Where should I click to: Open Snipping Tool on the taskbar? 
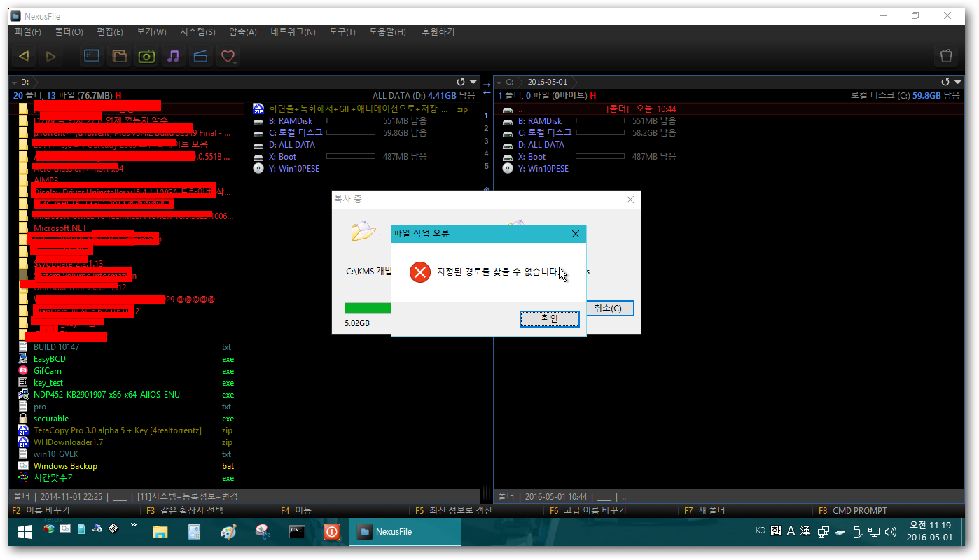[x=263, y=532]
